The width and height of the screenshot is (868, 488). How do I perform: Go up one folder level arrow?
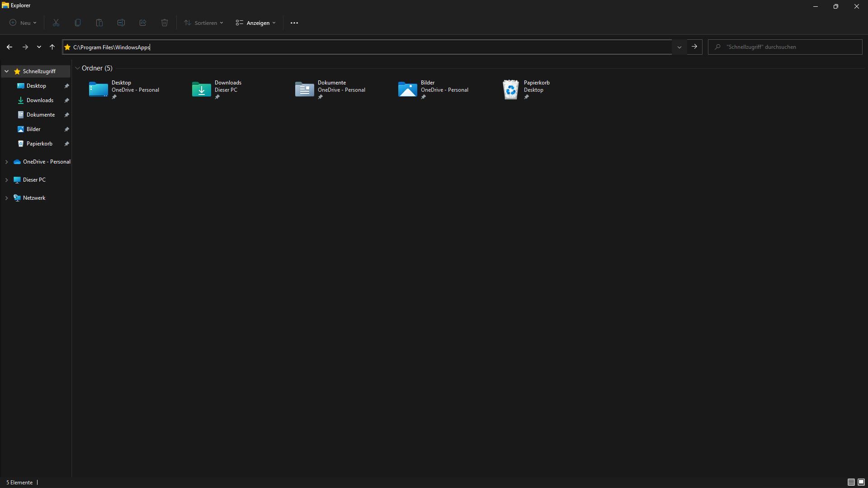point(52,47)
